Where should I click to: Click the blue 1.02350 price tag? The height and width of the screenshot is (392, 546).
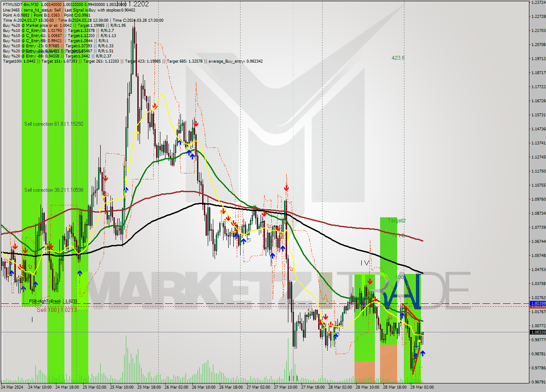[x=537, y=303]
